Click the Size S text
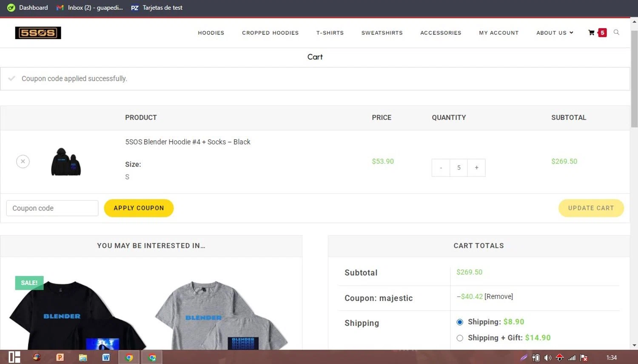 127,177
